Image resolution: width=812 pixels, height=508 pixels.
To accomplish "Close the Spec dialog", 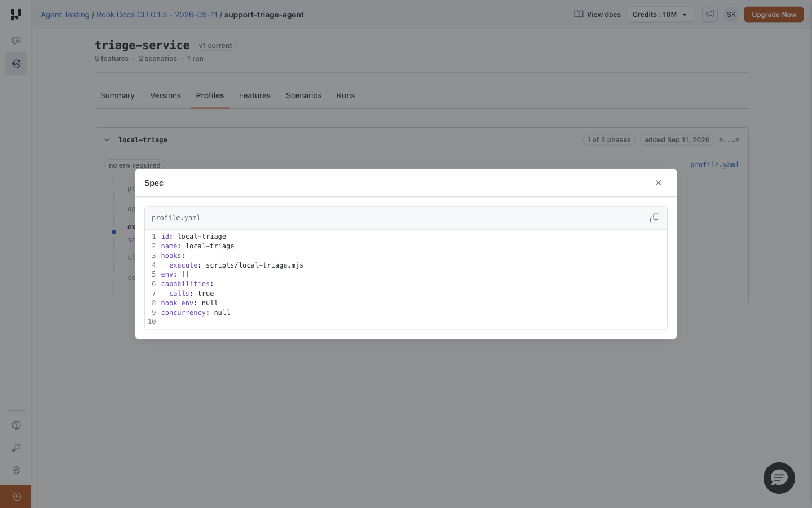I will tap(659, 183).
